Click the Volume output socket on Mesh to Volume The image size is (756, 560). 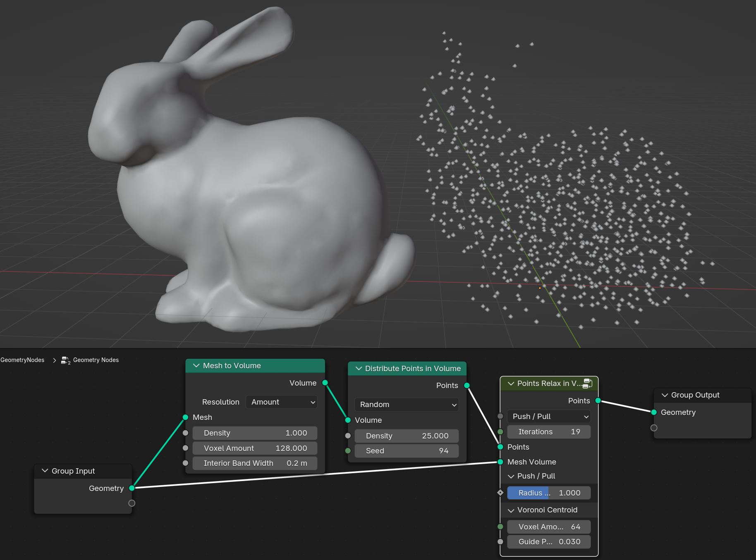pyautogui.click(x=325, y=383)
